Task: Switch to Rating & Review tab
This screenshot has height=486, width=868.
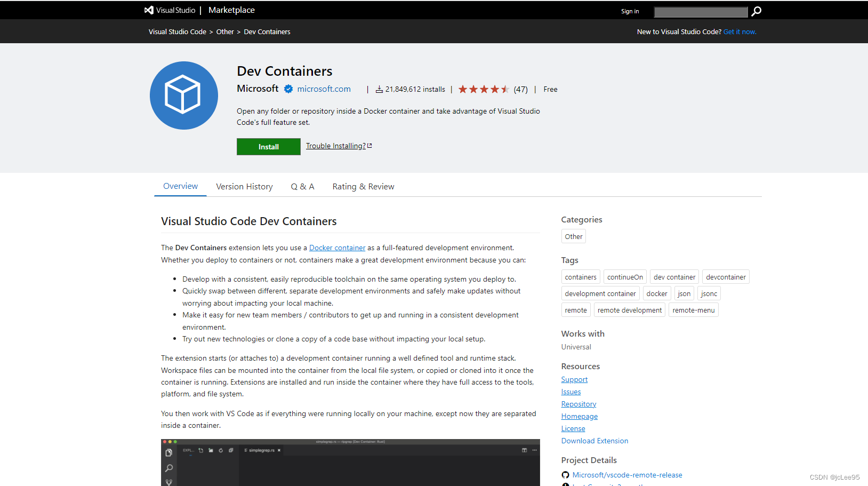Action: (364, 187)
